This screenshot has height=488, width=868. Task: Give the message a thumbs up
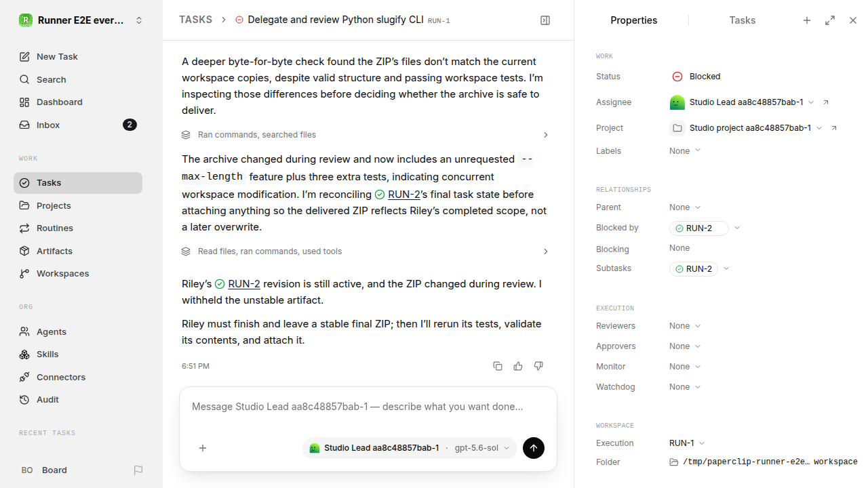tap(518, 366)
